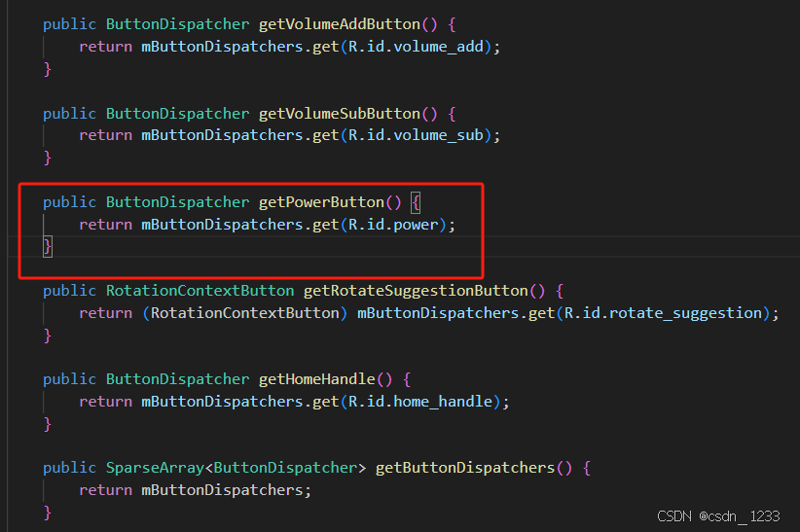Select volume_sub identifier in code
This screenshot has height=532, width=800.
click(438, 135)
